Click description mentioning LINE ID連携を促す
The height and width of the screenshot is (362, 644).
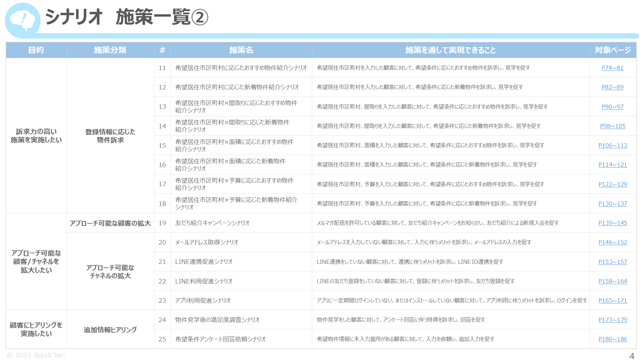pos(410,262)
